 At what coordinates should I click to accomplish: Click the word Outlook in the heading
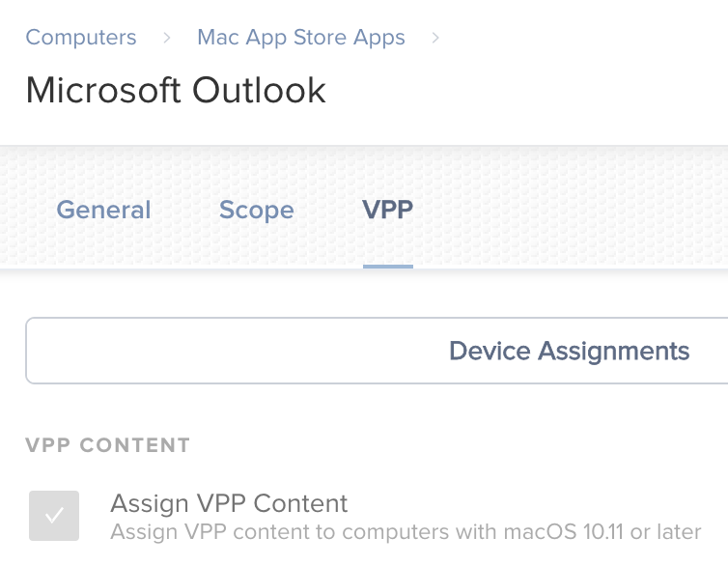(x=259, y=90)
